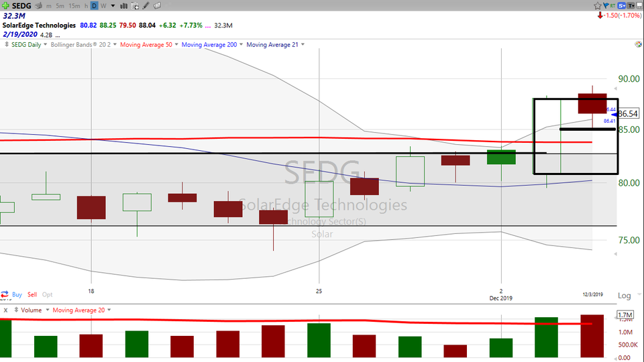Click the up-down arrows icon beside SEDG Daily
The height and width of the screenshot is (362, 644).
click(x=7, y=44)
